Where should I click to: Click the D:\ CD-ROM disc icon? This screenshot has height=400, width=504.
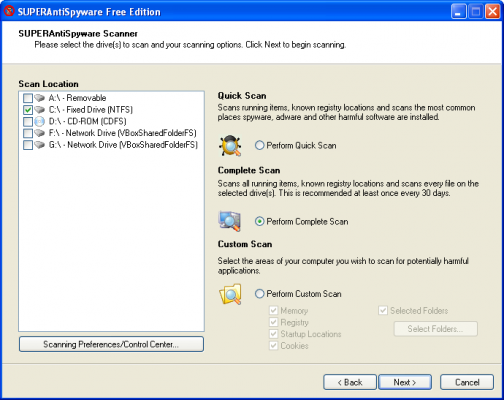(39, 121)
